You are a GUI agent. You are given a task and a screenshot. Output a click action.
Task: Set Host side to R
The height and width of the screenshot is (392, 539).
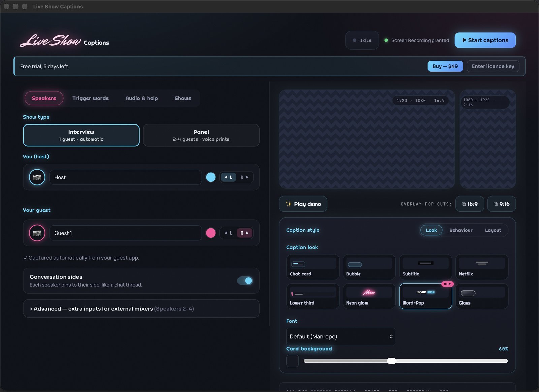coord(245,177)
